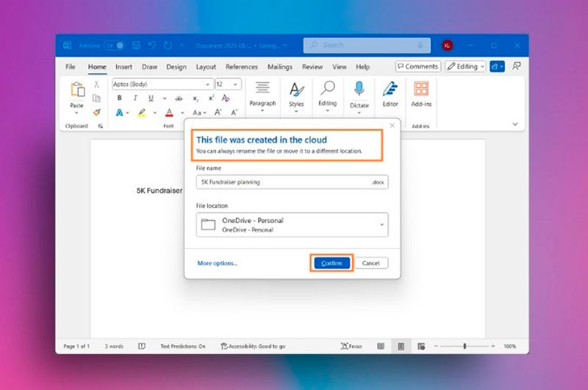The height and width of the screenshot is (390, 588).
Task: Click the More options link
Action: pyautogui.click(x=218, y=263)
